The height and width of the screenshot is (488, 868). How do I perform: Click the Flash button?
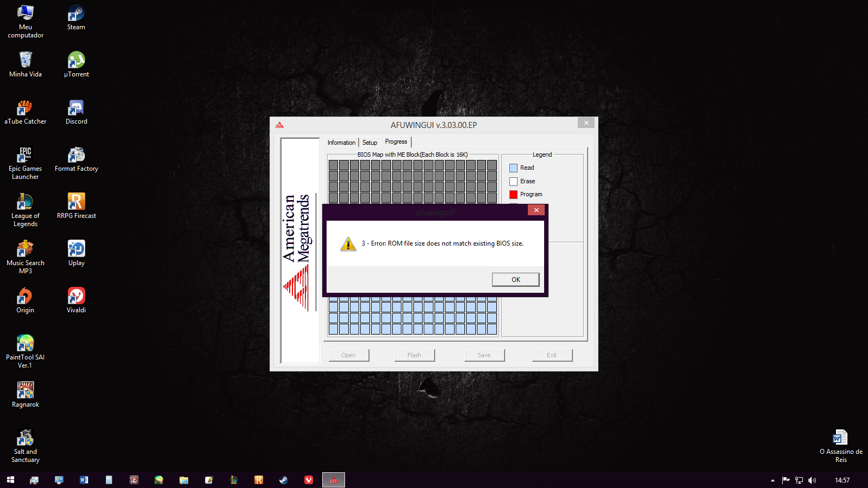click(414, 355)
